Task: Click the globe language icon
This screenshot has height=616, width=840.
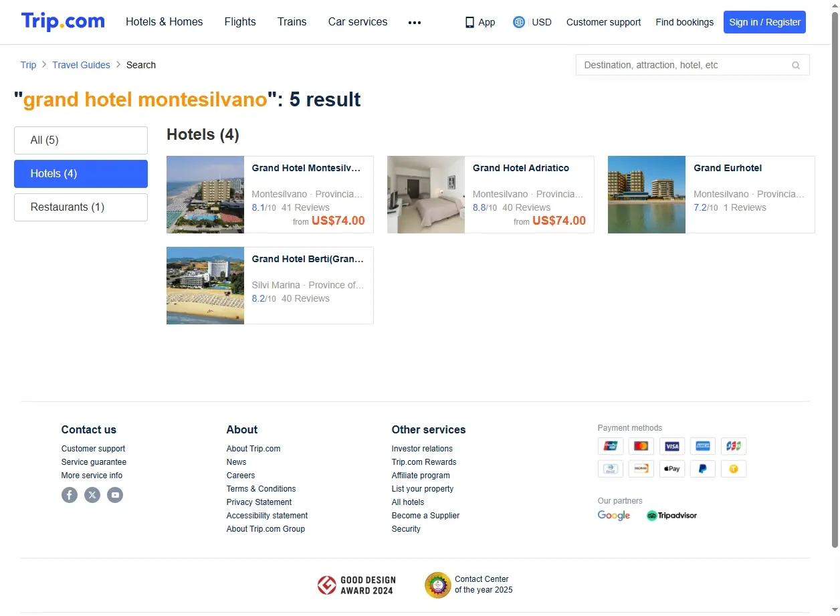Action: click(x=519, y=22)
